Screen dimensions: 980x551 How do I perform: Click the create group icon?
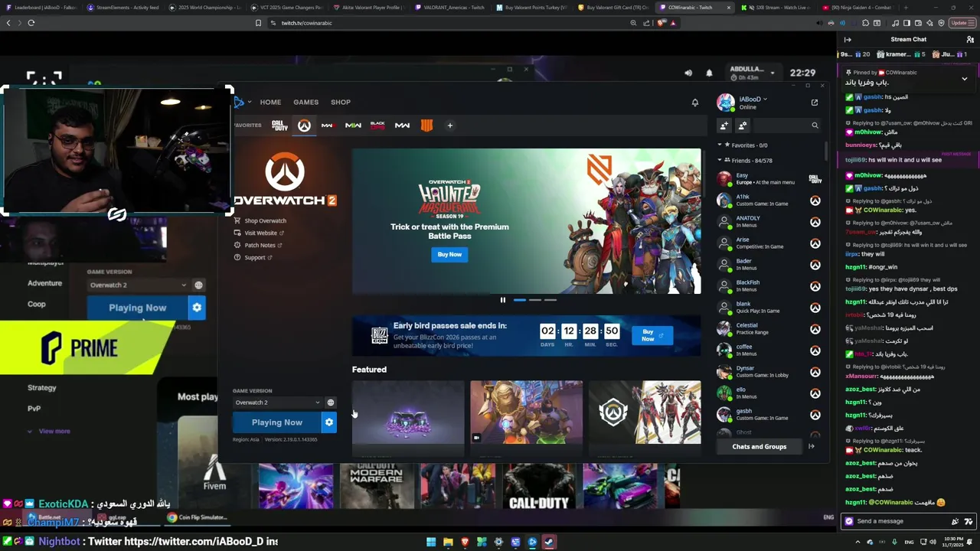[x=742, y=126]
